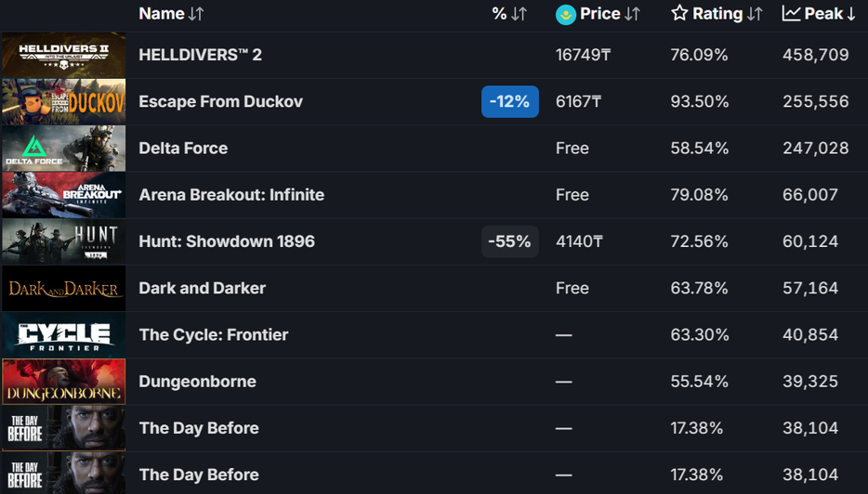Click the Arena Breakout: Infinite thumbnail
Viewport: 868px width, 494px height.
63,195
